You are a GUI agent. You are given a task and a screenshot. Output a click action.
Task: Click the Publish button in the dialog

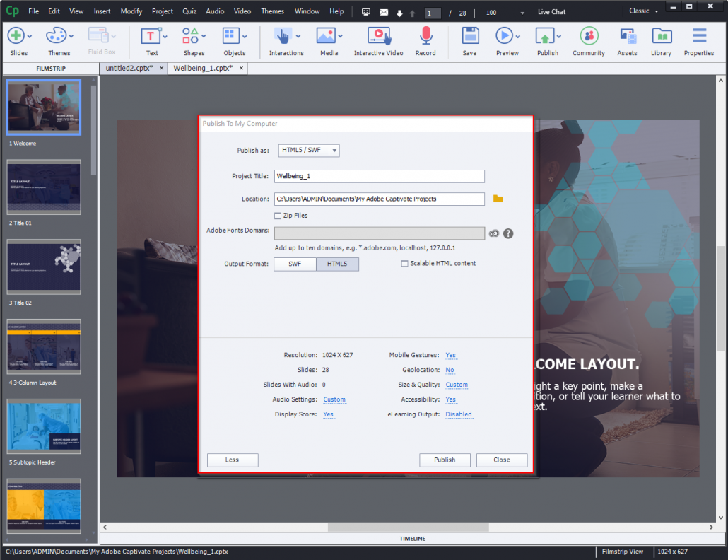coord(445,460)
